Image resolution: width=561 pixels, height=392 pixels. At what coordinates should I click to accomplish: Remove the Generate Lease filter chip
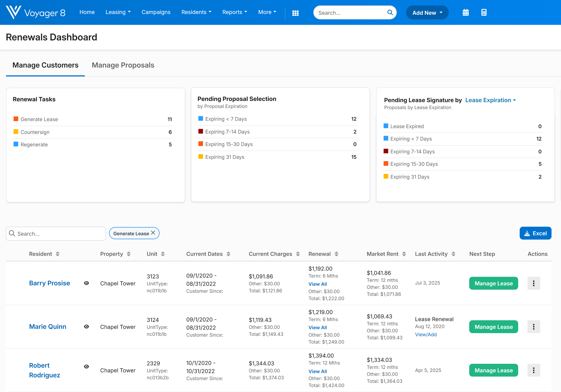click(x=153, y=233)
